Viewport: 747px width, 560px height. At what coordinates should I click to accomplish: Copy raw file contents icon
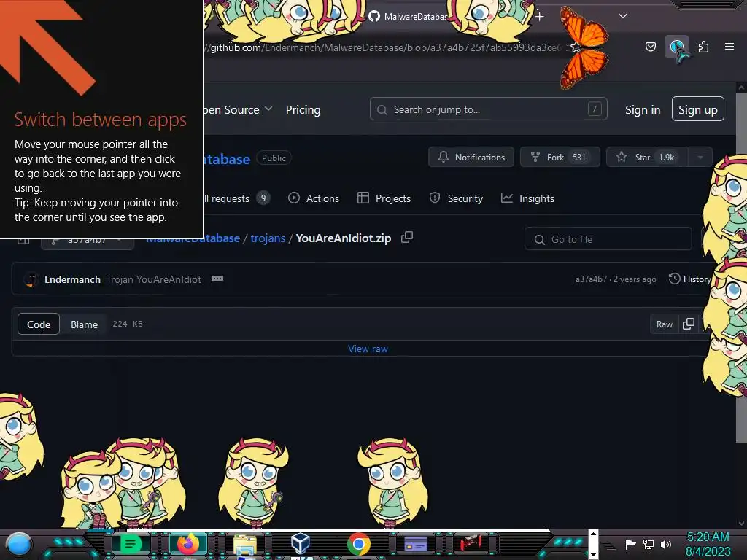pyautogui.click(x=689, y=324)
